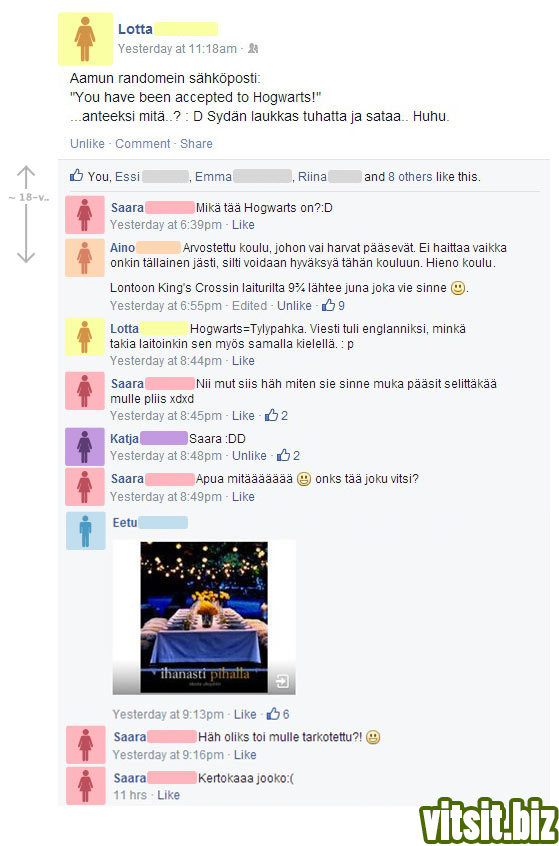
Task: Click the Comment link under the post
Action: click(x=142, y=144)
